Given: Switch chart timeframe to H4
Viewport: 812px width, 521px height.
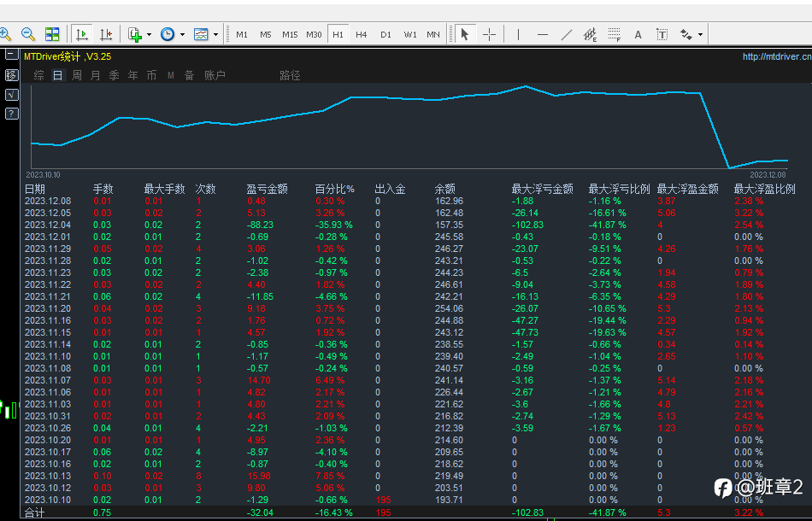Looking at the screenshot, I should click(x=362, y=34).
